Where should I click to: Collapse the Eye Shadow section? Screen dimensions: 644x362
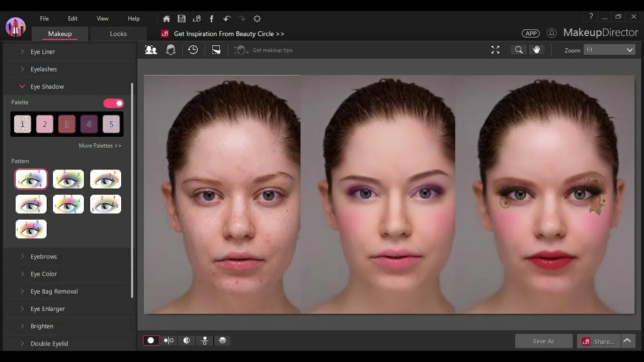click(x=66, y=86)
